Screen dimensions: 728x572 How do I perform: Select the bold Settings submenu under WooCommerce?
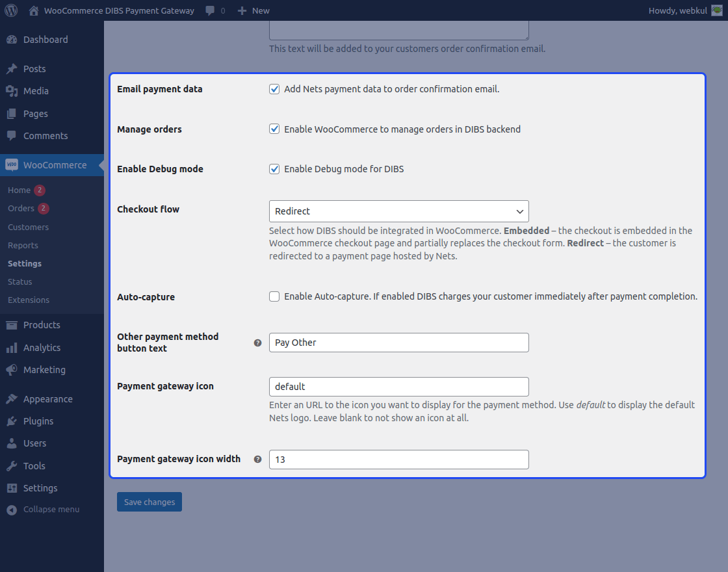coord(25,264)
